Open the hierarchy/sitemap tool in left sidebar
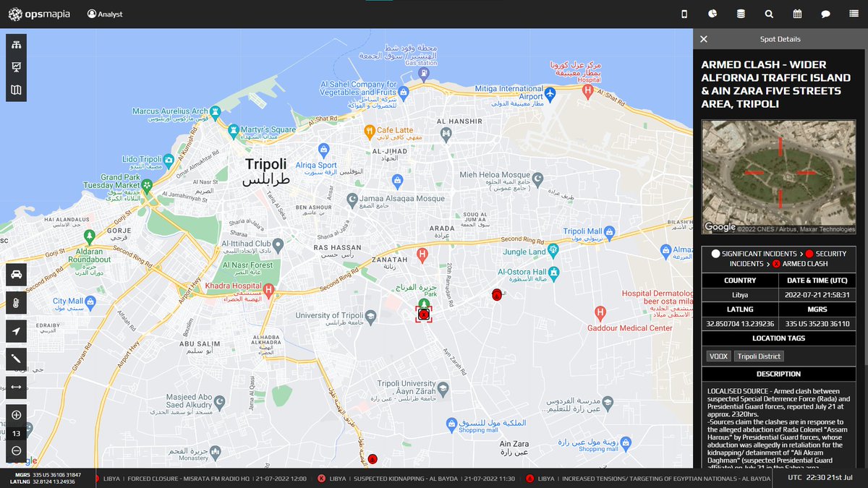The width and height of the screenshot is (868, 488). [x=16, y=44]
